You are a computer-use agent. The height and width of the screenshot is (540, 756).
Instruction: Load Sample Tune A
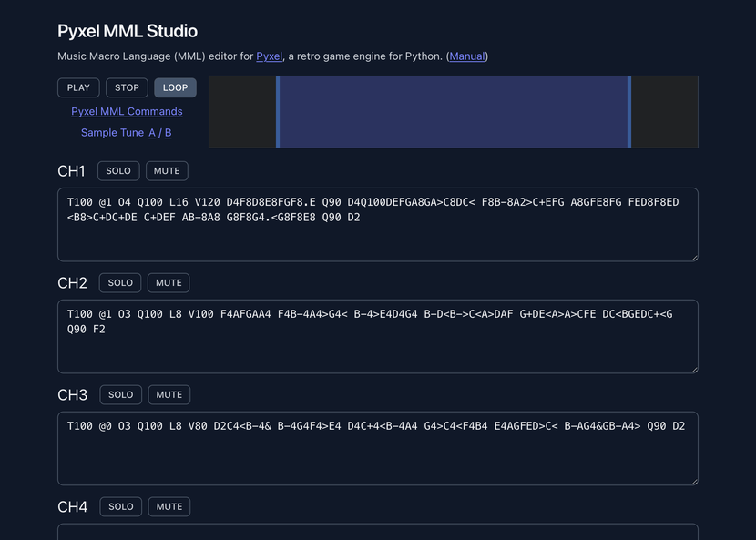(x=152, y=133)
